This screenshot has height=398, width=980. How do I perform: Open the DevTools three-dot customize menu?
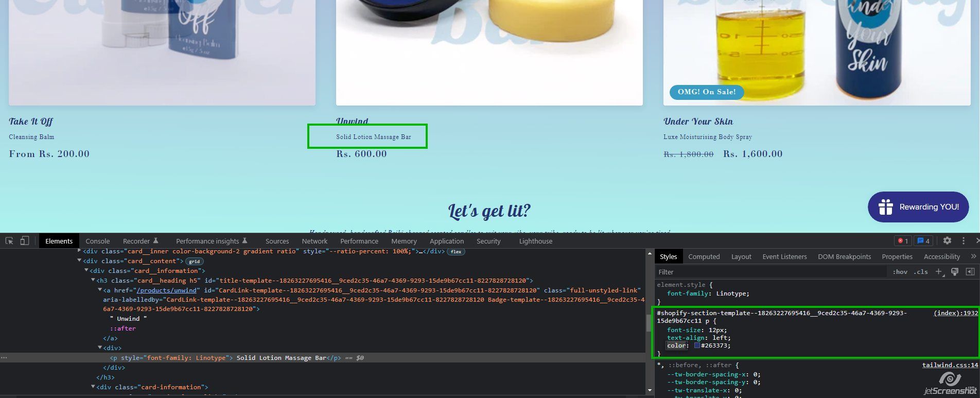(964, 240)
